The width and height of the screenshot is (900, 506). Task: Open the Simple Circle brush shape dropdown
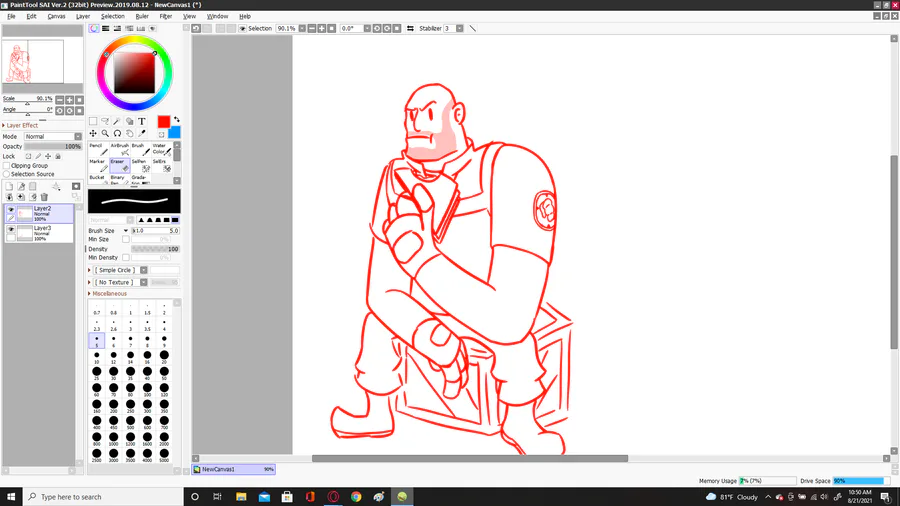click(143, 270)
